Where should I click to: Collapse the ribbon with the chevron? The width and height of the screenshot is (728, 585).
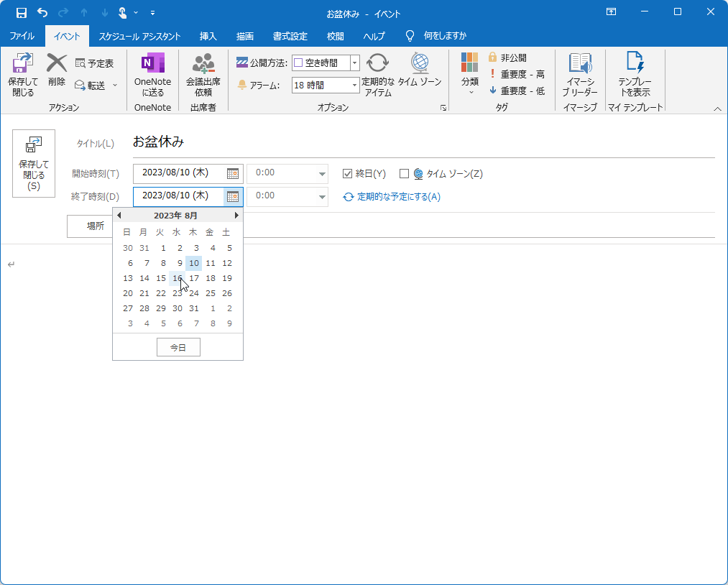tap(717, 109)
